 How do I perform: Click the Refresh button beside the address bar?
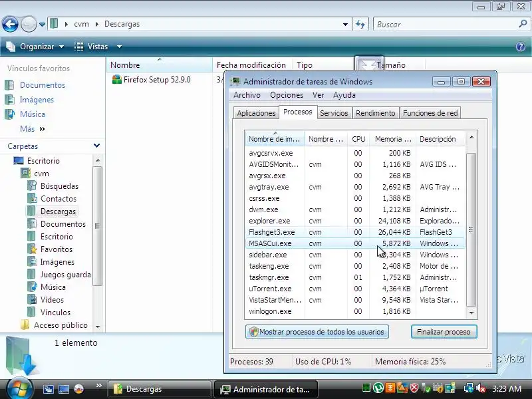click(360, 24)
